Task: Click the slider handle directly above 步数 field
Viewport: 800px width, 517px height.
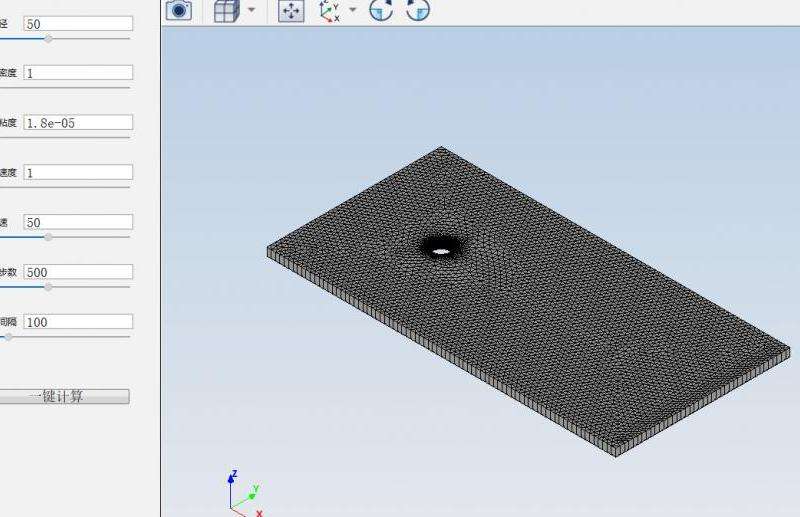Action: (48, 237)
